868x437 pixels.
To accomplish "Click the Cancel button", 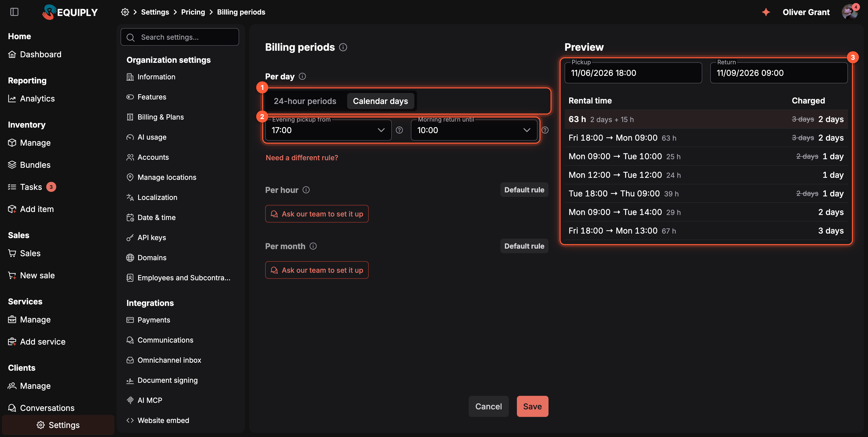I will coord(488,406).
